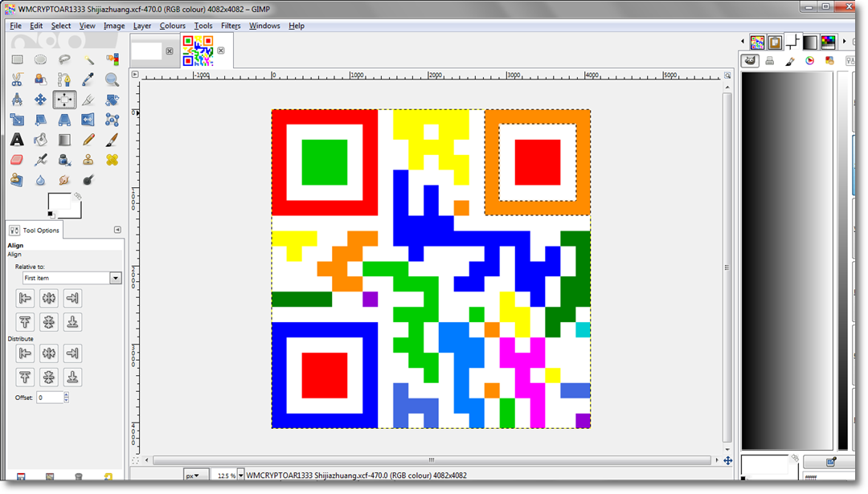Open the Select menu
This screenshot has width=868, height=494.
click(x=61, y=26)
